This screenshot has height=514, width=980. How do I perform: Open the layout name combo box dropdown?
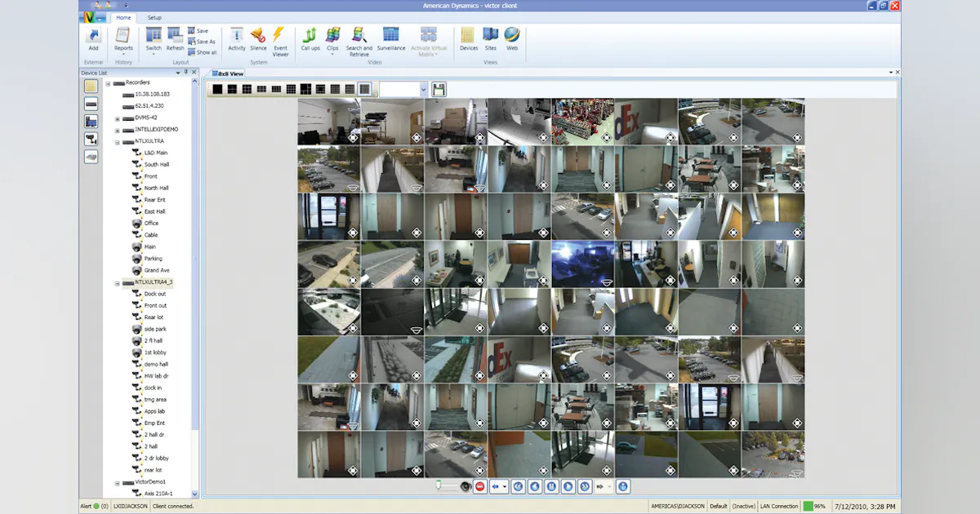tap(423, 89)
